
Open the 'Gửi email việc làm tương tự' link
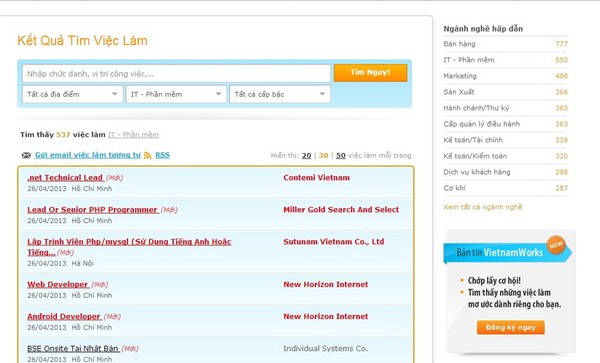coord(88,155)
